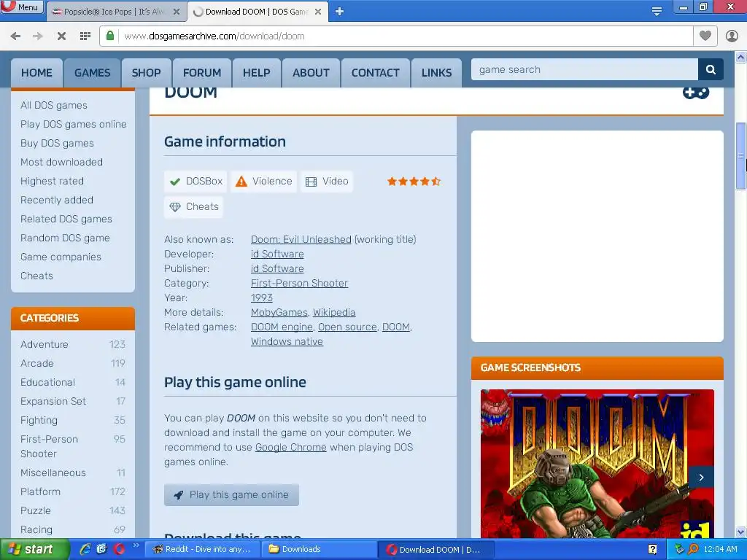Open the 1993 year link
The image size is (747, 560).
click(262, 298)
